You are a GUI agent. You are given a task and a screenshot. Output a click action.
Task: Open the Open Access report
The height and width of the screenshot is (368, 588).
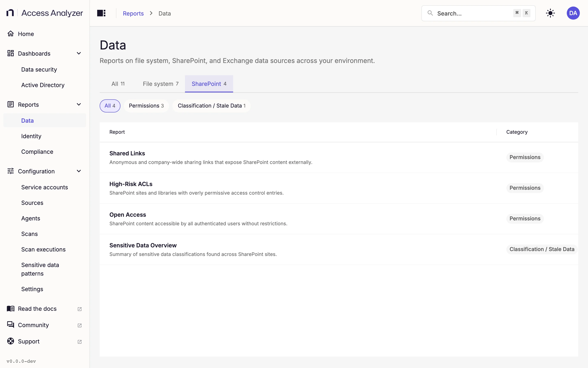[339, 219]
